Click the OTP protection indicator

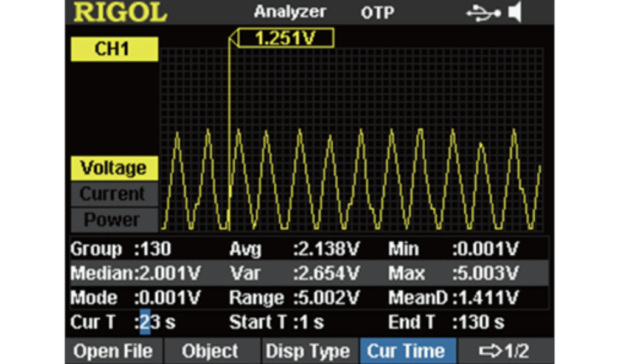click(377, 13)
